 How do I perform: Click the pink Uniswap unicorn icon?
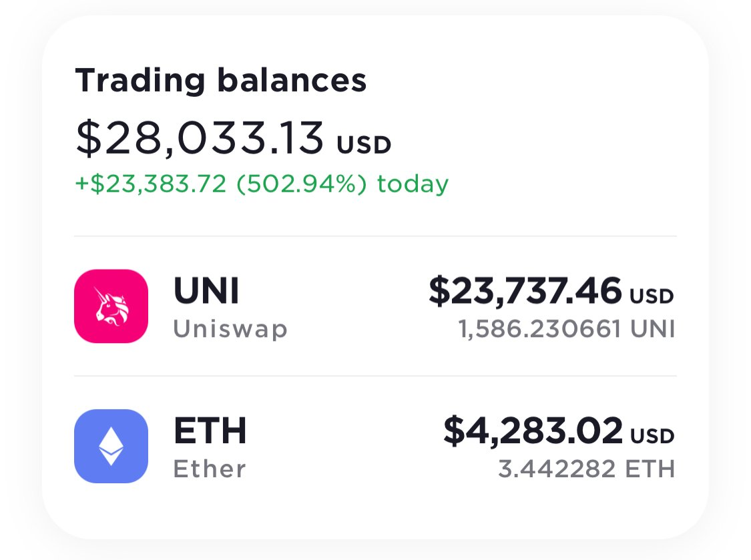(x=111, y=306)
